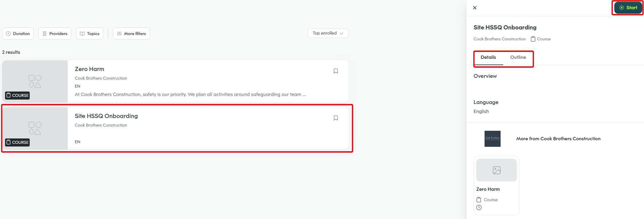Open Site HSSQ Onboarding result title
This screenshot has height=219, width=644.
click(x=106, y=116)
